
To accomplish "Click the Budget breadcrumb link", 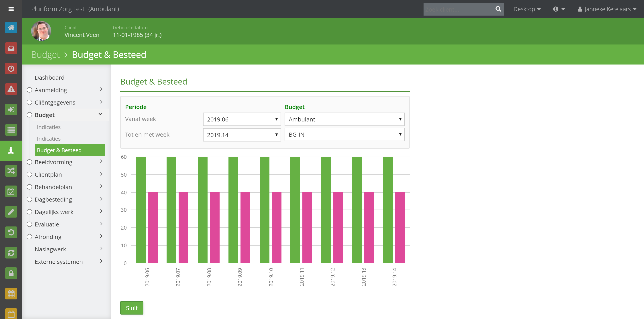I will pos(45,55).
